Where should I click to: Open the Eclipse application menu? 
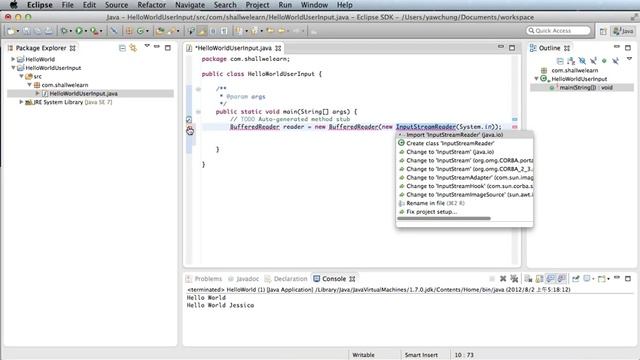pyautogui.click(x=40, y=5)
